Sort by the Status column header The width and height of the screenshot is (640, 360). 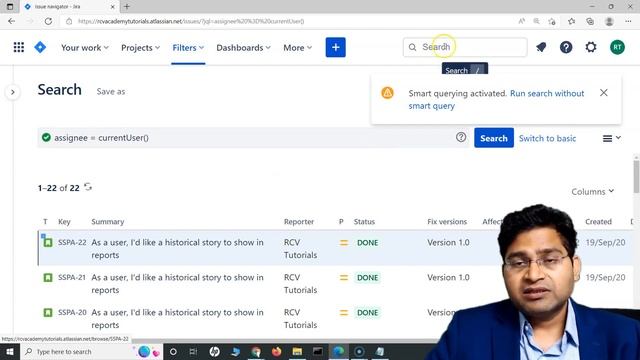364,222
